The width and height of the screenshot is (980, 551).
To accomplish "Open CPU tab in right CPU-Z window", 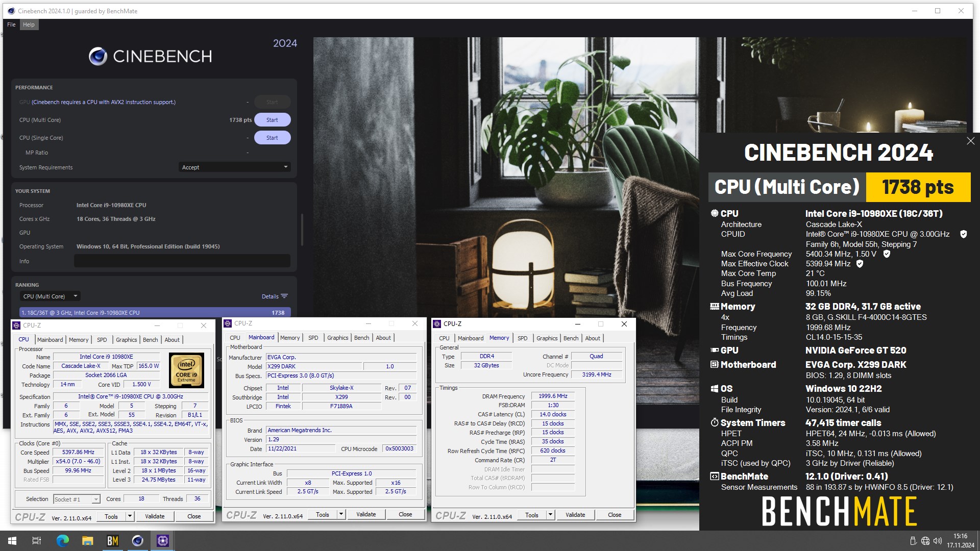I will coord(444,338).
